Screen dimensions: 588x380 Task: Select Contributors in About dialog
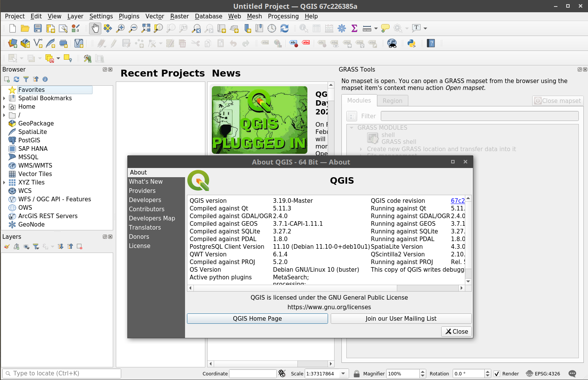click(146, 209)
